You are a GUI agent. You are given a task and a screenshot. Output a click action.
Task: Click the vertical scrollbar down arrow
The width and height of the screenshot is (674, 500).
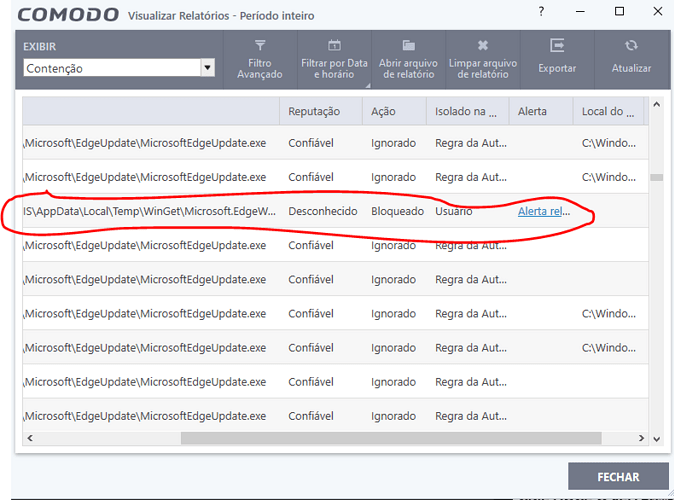[656, 438]
